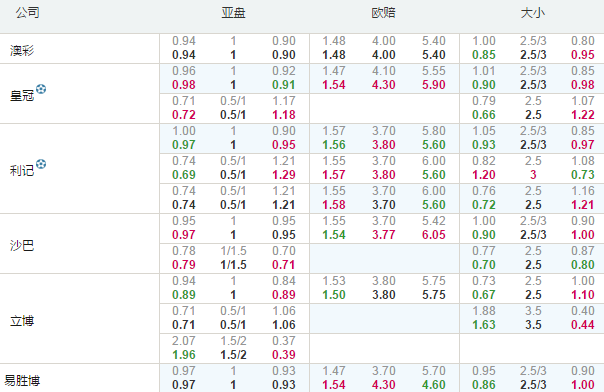The image size is (604, 392).
Task: Open the 利记 company link
Action: click(22, 170)
